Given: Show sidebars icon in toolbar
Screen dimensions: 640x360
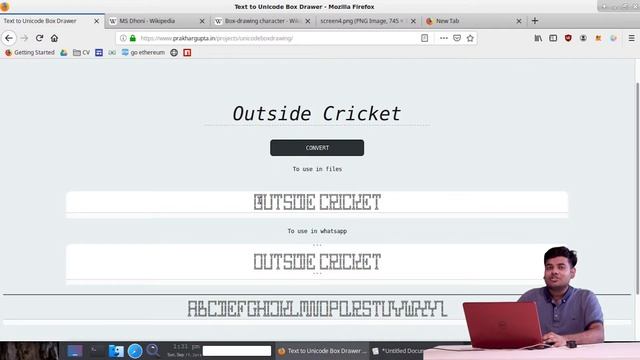Looking at the screenshot, I should point(553,38).
